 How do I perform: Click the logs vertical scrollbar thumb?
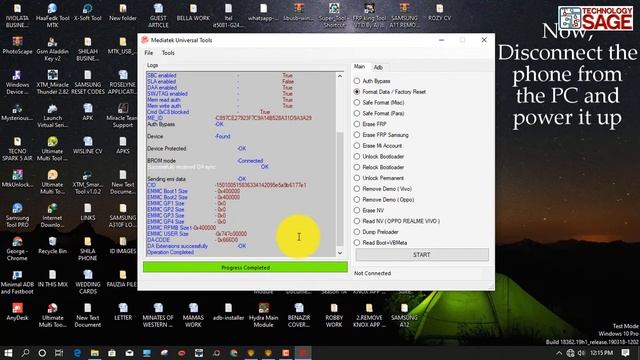[x=340, y=189]
